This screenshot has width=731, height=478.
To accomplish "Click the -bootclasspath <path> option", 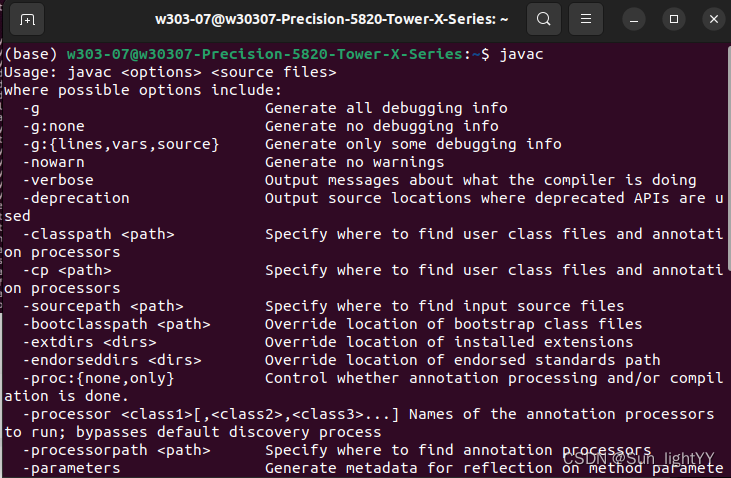I will tap(116, 324).
